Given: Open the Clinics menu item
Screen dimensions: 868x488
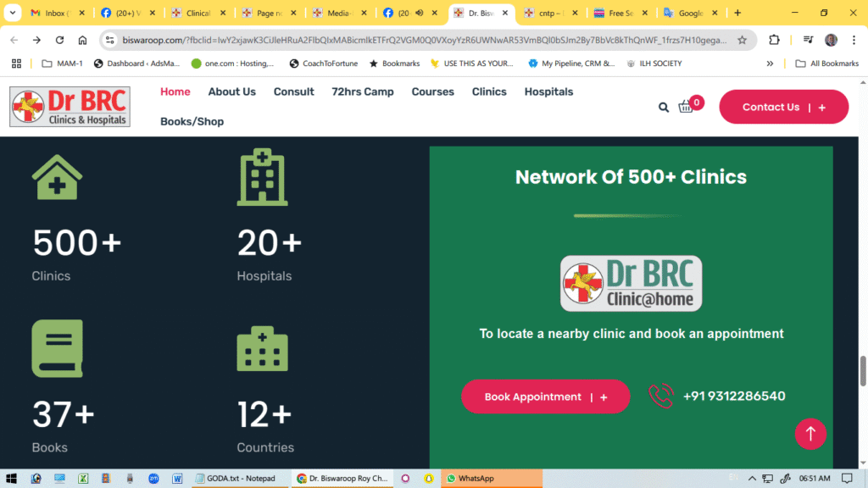Looking at the screenshot, I should point(489,91).
